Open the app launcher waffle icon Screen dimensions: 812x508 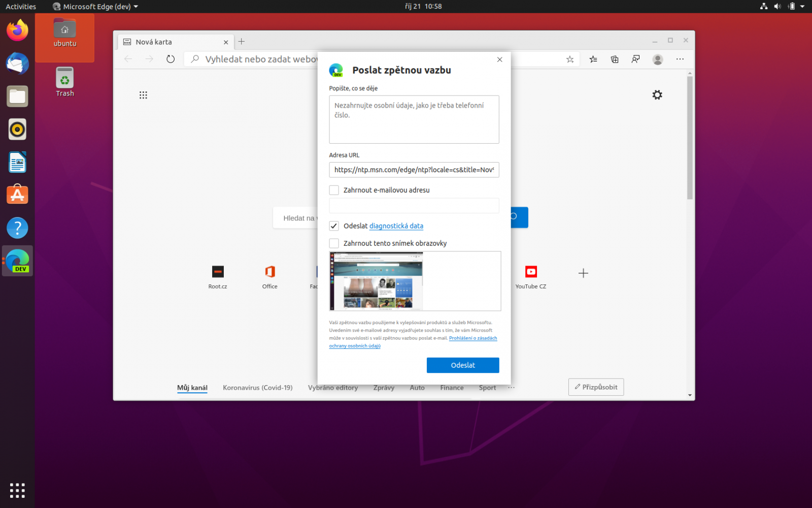click(x=143, y=95)
